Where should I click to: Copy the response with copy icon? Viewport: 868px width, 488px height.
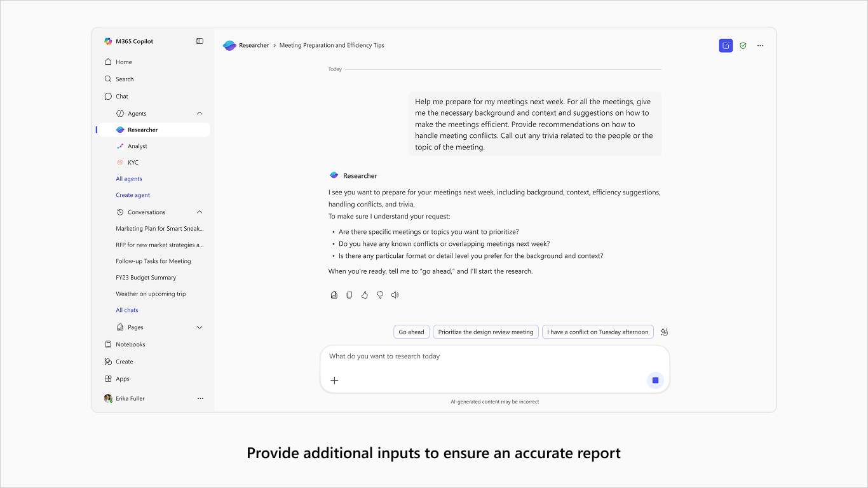click(x=349, y=295)
